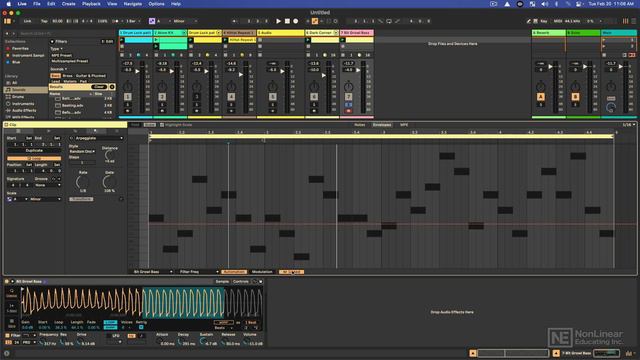Viewport: 640px width, 360px height.
Task: Open the Apple menu
Action: 9,4
